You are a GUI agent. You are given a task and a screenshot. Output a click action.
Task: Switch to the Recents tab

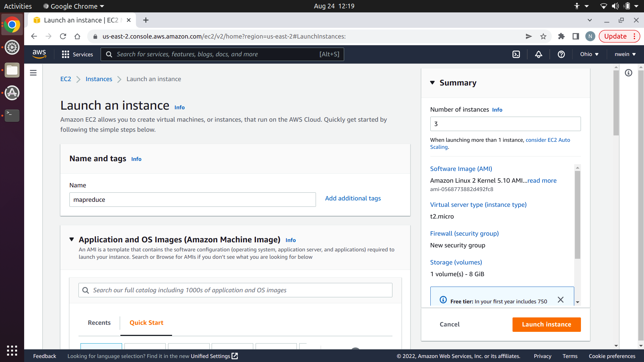[99, 322]
